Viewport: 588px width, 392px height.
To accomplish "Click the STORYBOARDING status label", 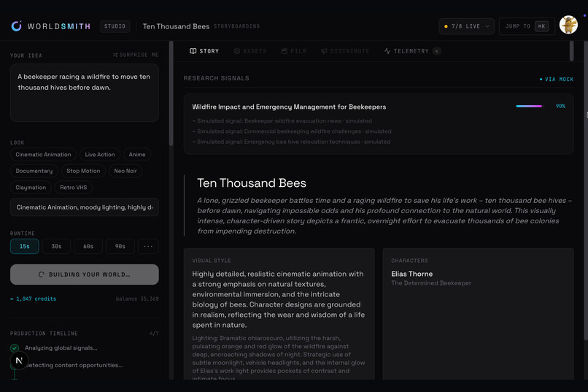I will tap(236, 26).
